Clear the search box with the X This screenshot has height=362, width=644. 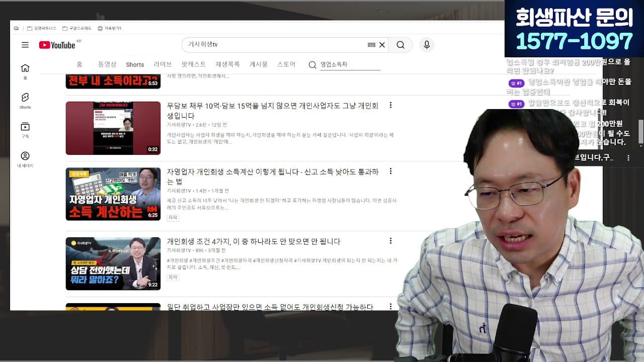click(x=382, y=45)
